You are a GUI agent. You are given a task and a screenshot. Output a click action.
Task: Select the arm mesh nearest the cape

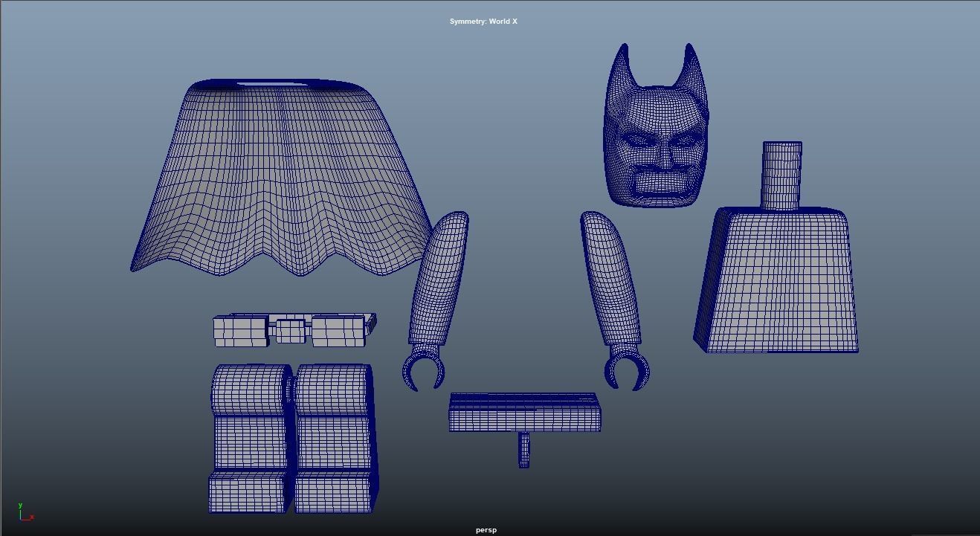coord(439,279)
